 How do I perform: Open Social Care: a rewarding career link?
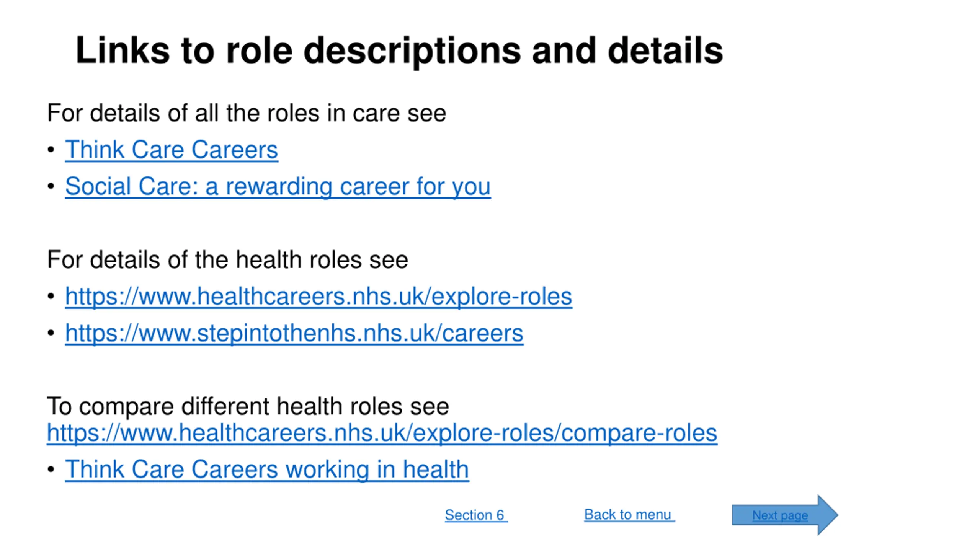(278, 186)
